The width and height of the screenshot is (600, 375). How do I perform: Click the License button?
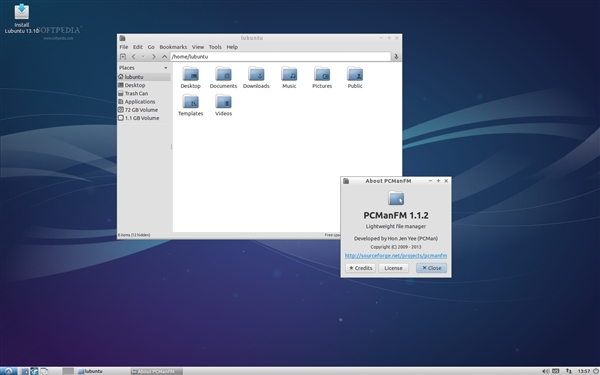(393, 268)
